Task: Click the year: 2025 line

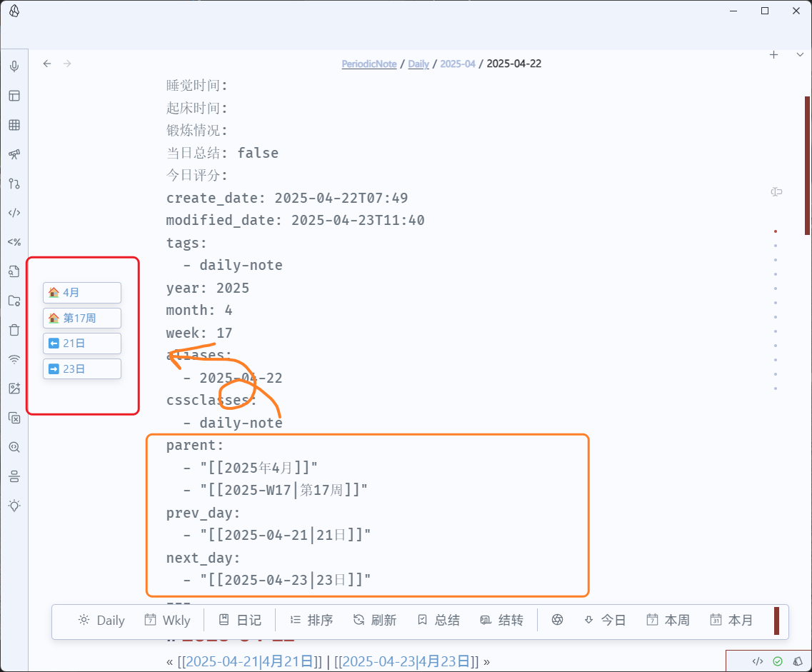Action: coord(208,288)
